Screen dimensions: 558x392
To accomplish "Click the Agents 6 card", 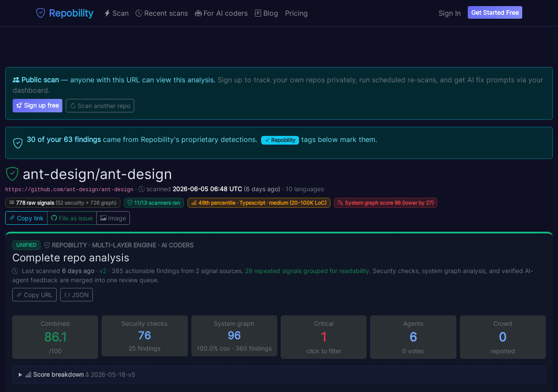I will [x=413, y=337].
